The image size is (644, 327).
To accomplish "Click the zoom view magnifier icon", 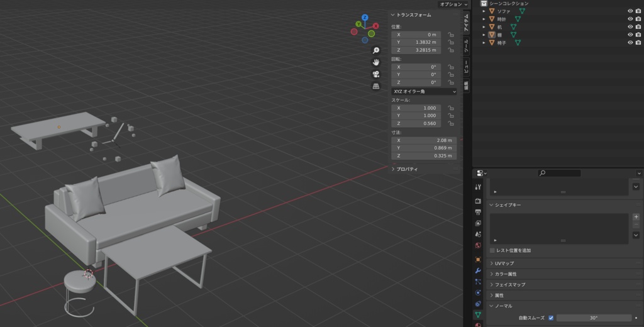I will tap(375, 50).
